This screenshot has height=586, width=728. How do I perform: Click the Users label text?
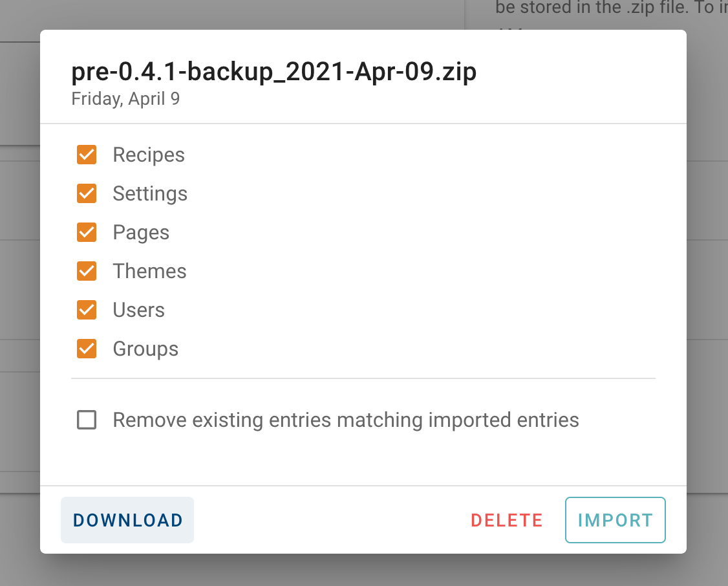(x=138, y=310)
